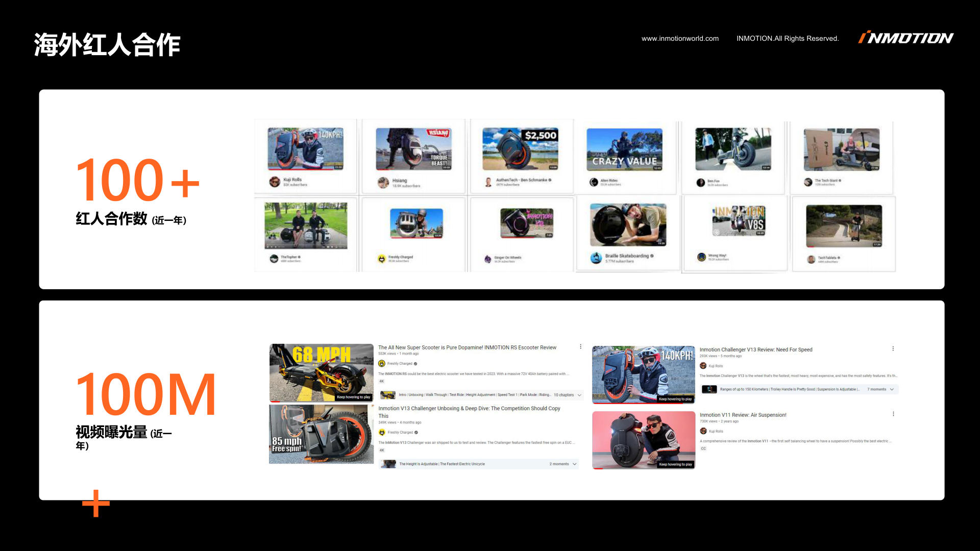The image size is (980, 551).
Task: Open more options for the Challenger V13 Review
Action: 893,348
